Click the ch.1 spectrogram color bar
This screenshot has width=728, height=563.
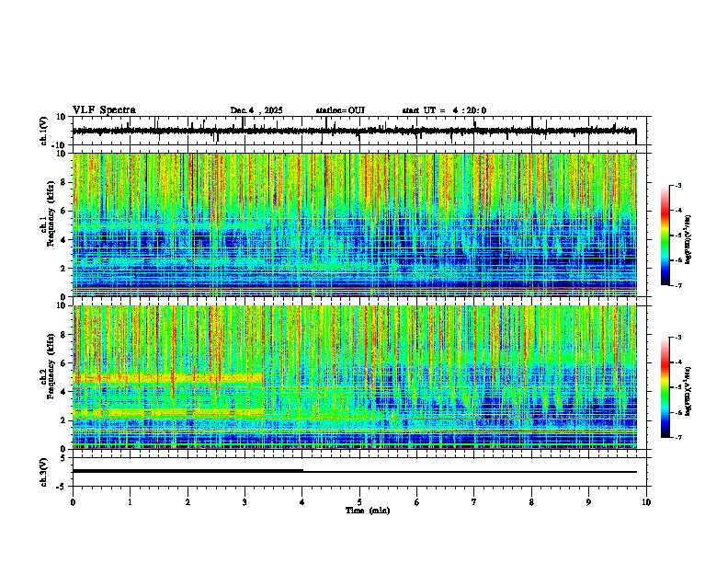[x=665, y=236]
